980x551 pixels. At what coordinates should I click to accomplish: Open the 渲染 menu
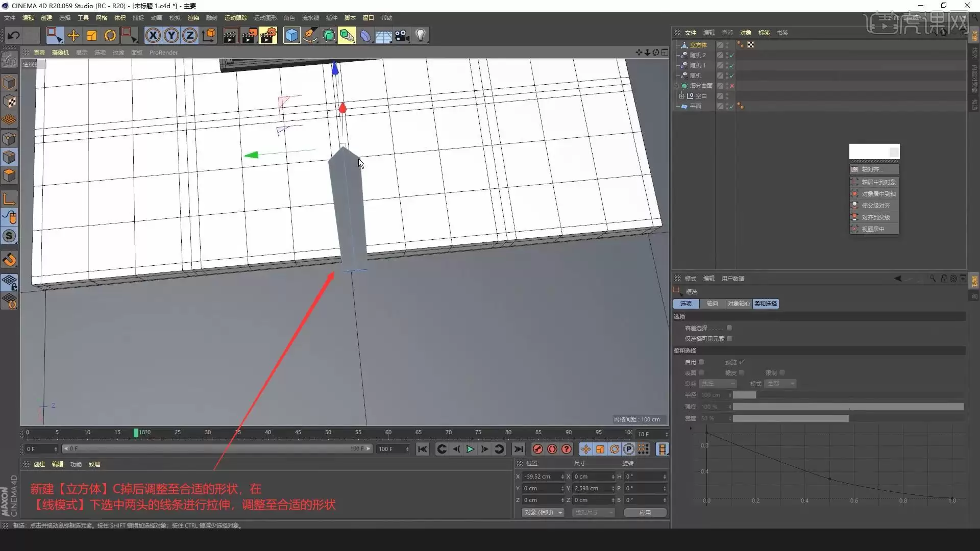click(193, 18)
